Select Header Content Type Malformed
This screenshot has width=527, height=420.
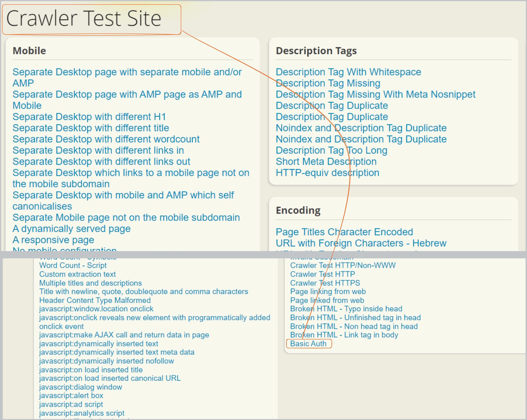pos(95,300)
